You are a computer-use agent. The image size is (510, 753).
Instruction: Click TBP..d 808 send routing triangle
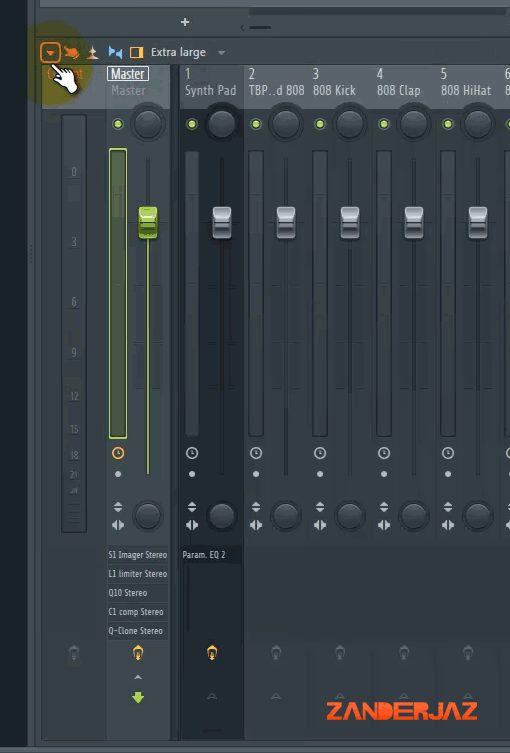[x=276, y=696]
